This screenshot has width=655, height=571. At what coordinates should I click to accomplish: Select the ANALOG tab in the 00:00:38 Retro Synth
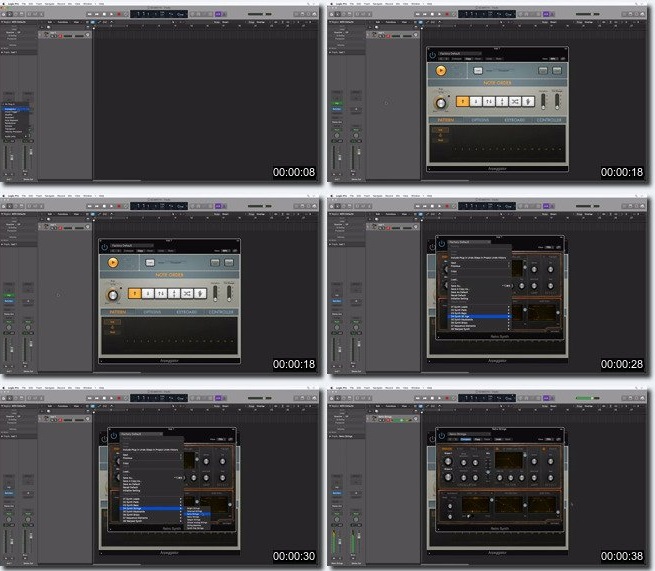tap(447, 449)
